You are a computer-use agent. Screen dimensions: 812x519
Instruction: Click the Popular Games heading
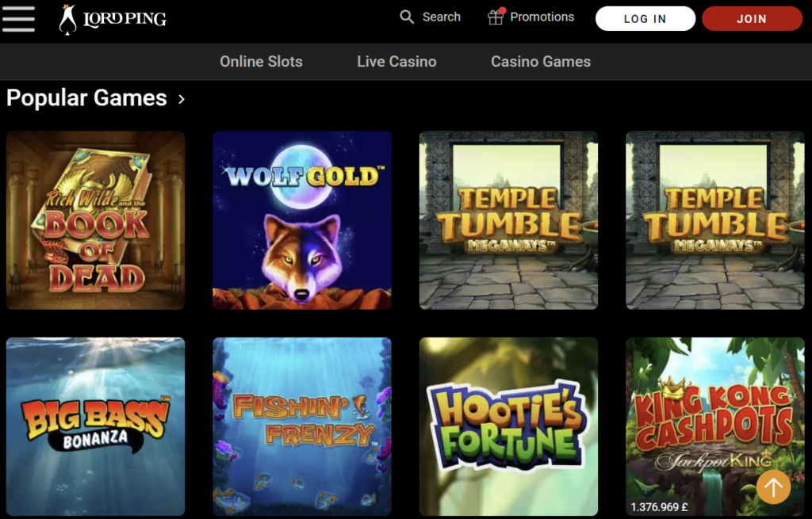click(x=86, y=98)
